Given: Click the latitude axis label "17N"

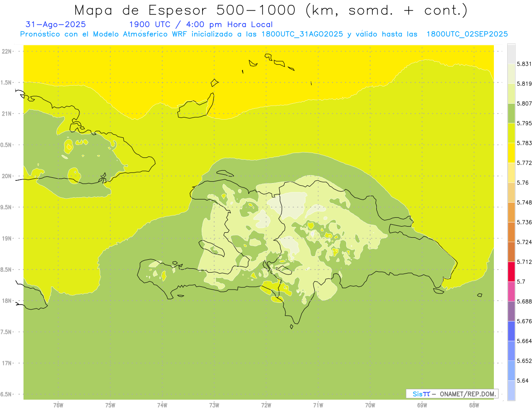Looking at the screenshot, I should pyautogui.click(x=6, y=363).
